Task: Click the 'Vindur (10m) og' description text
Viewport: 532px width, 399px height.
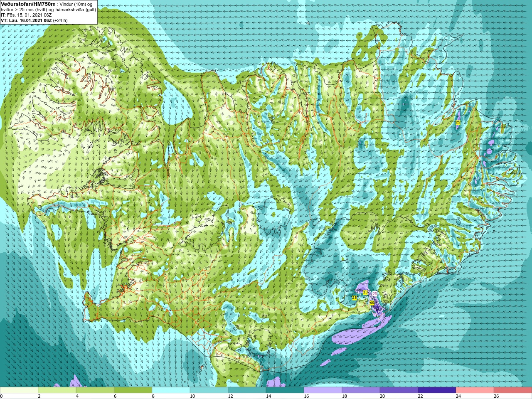Action: pos(76,4)
